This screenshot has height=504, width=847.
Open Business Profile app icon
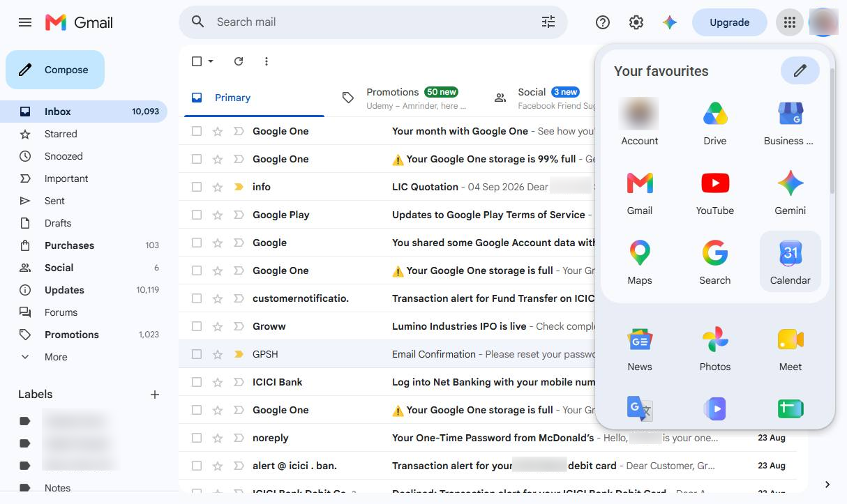(790, 122)
